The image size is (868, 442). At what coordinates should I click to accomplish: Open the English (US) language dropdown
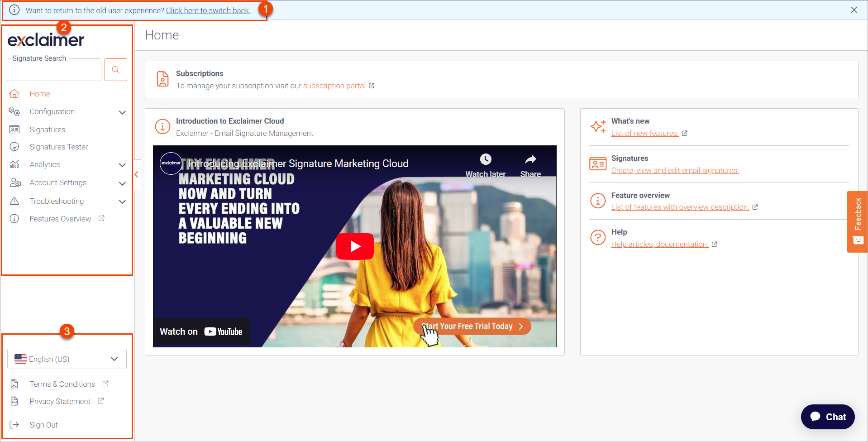pyautogui.click(x=67, y=359)
